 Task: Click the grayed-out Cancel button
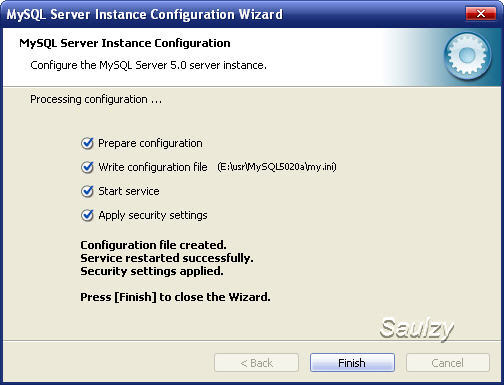tap(448, 362)
